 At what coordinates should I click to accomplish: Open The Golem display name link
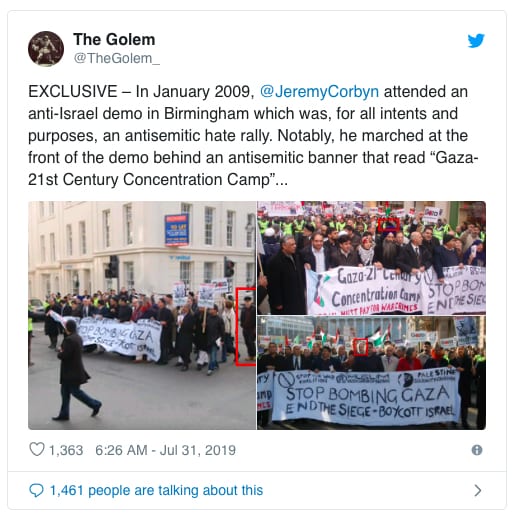tap(114, 39)
